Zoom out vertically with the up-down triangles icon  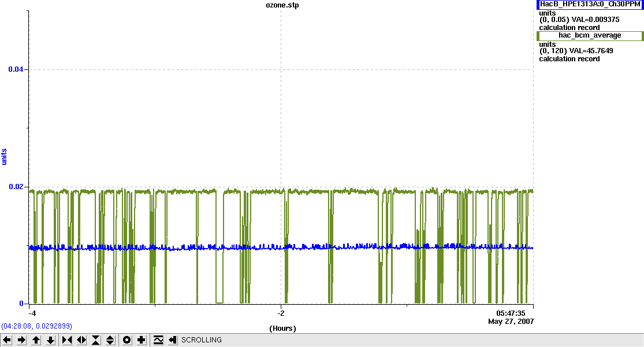[110, 340]
